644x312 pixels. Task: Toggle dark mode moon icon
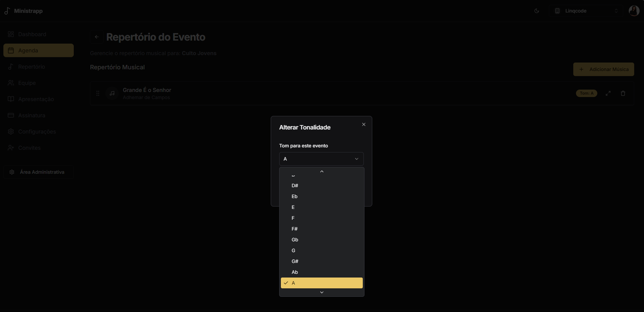point(536,11)
